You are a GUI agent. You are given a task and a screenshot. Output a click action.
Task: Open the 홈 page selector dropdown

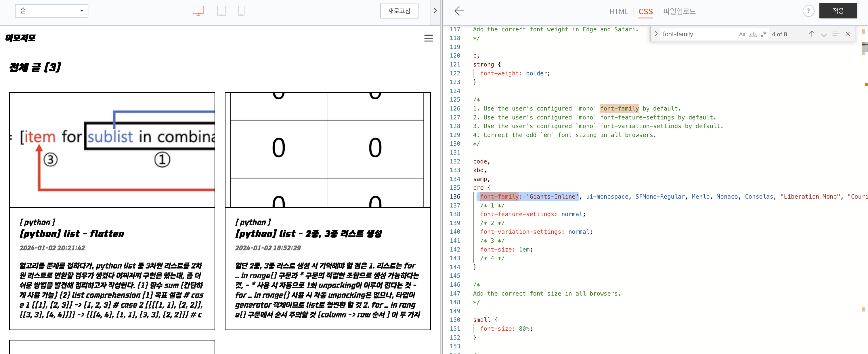(x=51, y=11)
